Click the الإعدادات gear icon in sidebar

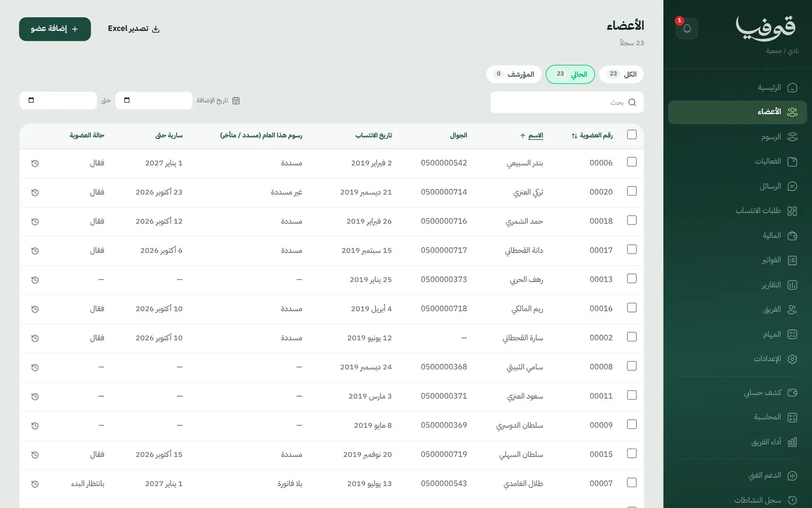(792, 359)
